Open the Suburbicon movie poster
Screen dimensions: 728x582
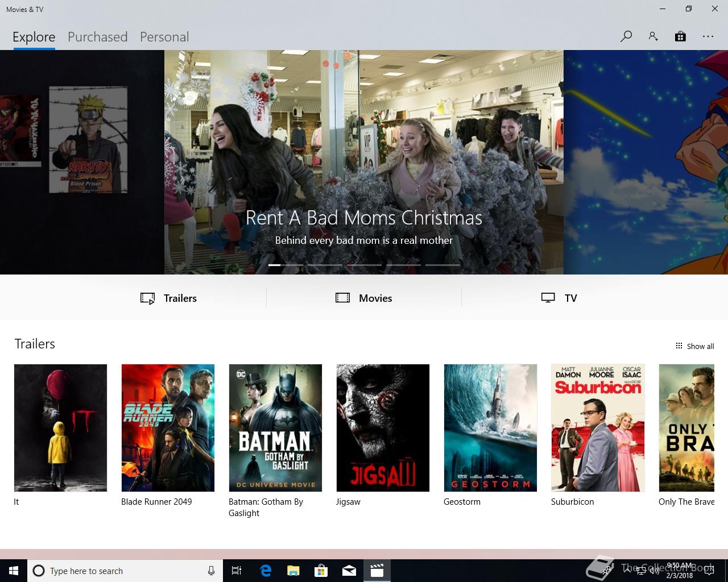[598, 428]
